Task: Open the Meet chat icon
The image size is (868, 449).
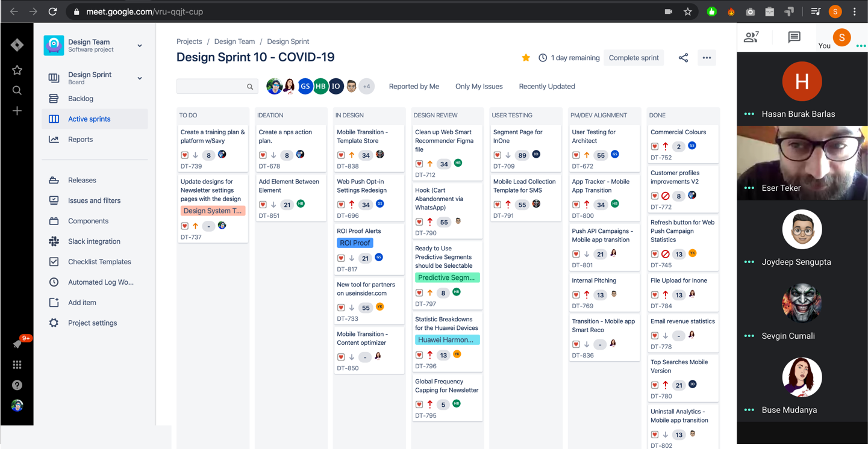Action: click(x=794, y=37)
